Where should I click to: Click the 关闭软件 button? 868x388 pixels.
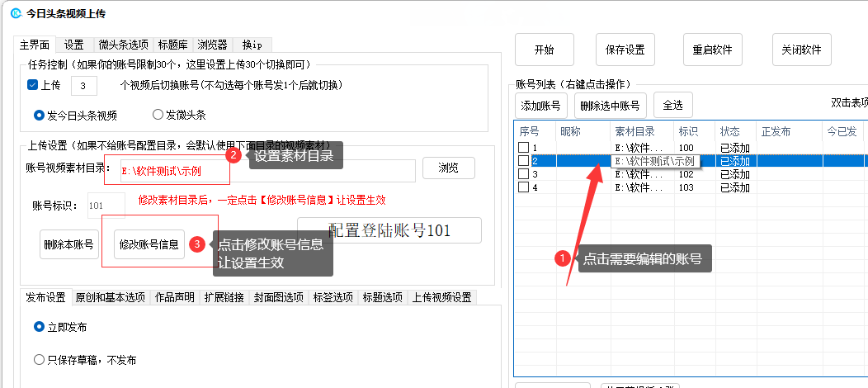[x=801, y=50]
